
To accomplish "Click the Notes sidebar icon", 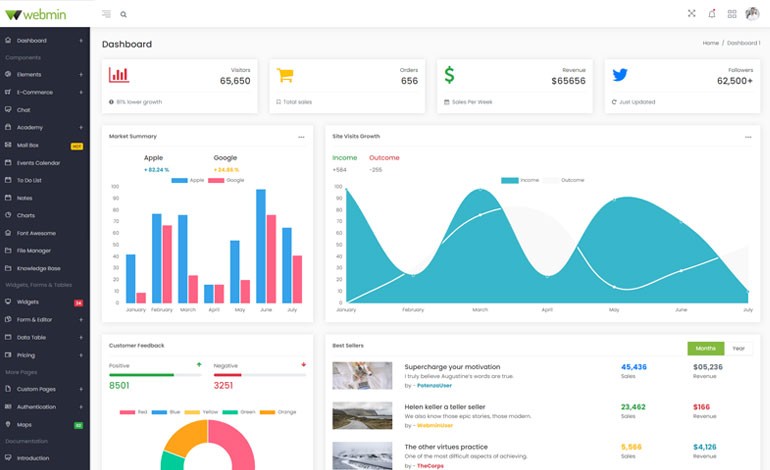I will click(x=8, y=197).
